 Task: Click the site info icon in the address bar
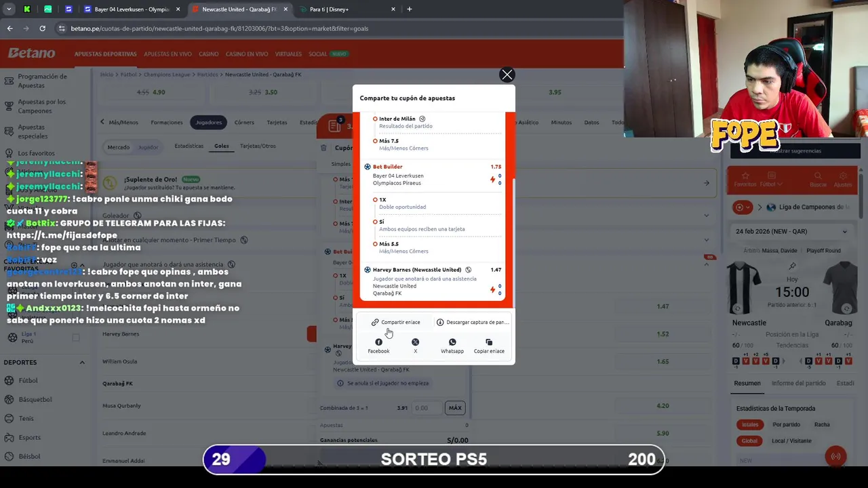tap(62, 28)
